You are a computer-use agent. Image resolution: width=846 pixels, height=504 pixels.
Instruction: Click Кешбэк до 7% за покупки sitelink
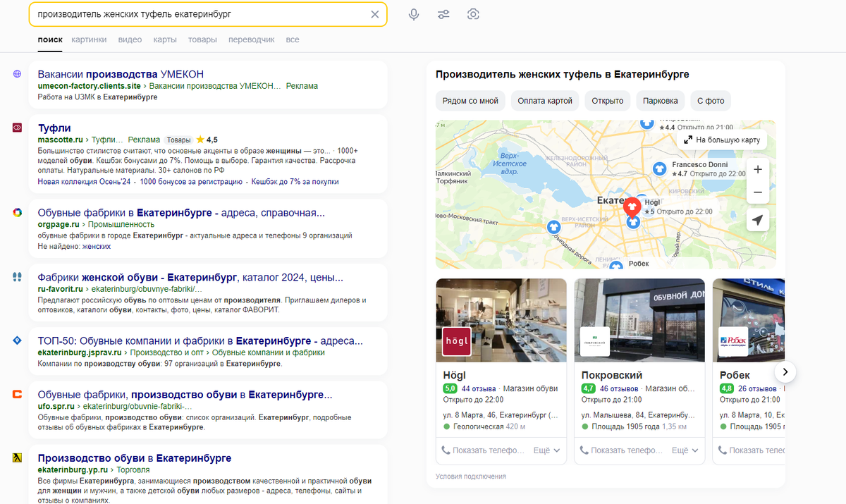pyautogui.click(x=295, y=182)
